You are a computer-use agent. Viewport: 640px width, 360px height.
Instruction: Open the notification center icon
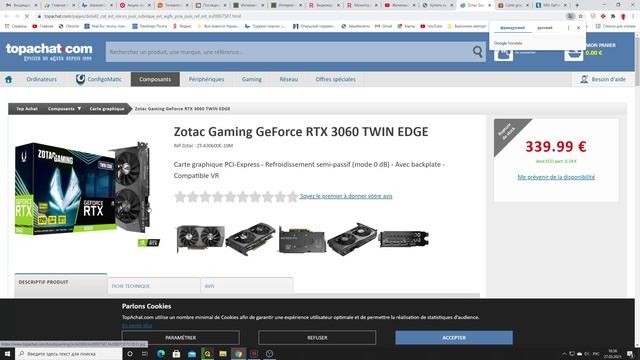(x=630, y=353)
